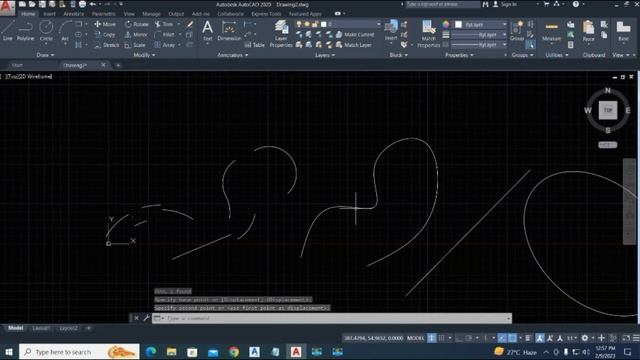Click the Undo arrow in quick access toolbar
This screenshot has width=640, height=360.
pos(93,4)
